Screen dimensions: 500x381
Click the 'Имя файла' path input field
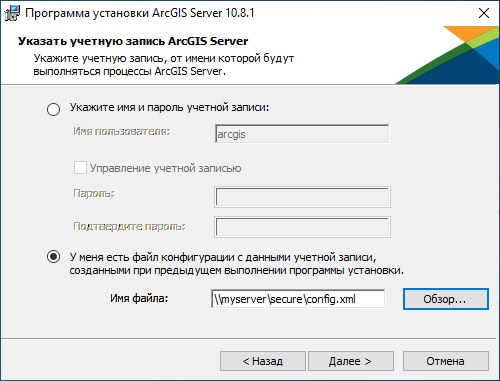[x=298, y=299]
